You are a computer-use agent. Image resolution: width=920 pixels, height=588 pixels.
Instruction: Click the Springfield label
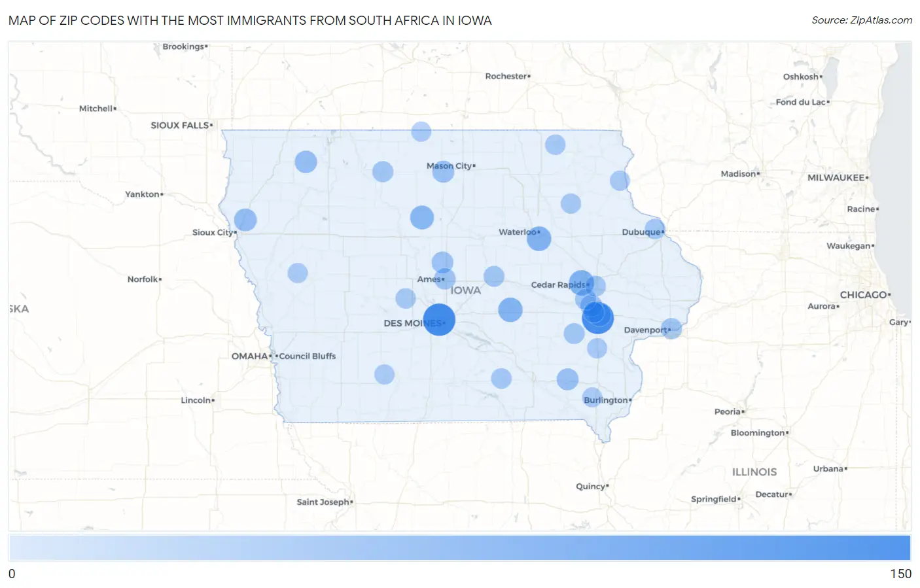714,499
